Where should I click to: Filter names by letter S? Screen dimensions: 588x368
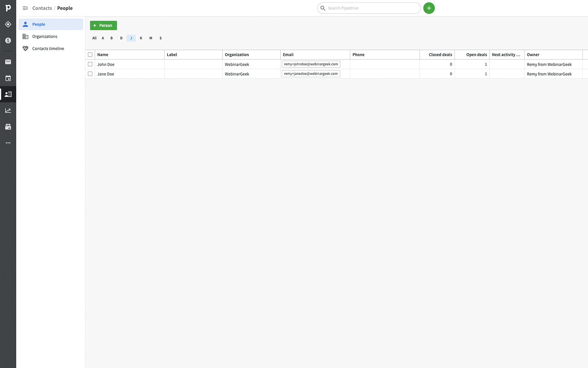point(160,38)
